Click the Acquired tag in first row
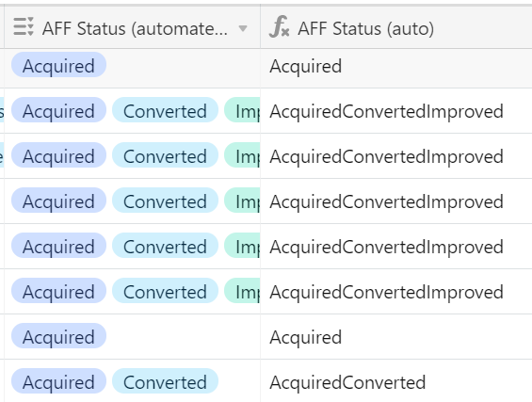The height and width of the screenshot is (402, 532). 58,65
